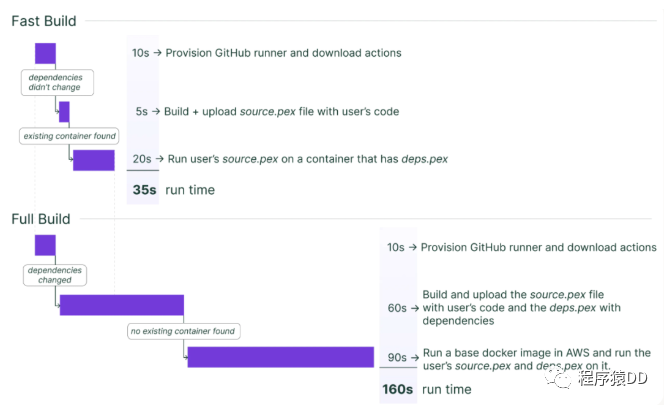Click the Fast Build heading
The height and width of the screenshot is (408, 669).
coord(44,21)
